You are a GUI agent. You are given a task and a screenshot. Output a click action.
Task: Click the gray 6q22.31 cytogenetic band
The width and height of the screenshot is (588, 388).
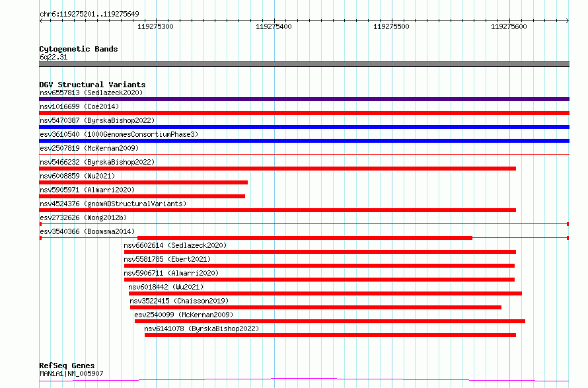(x=304, y=64)
